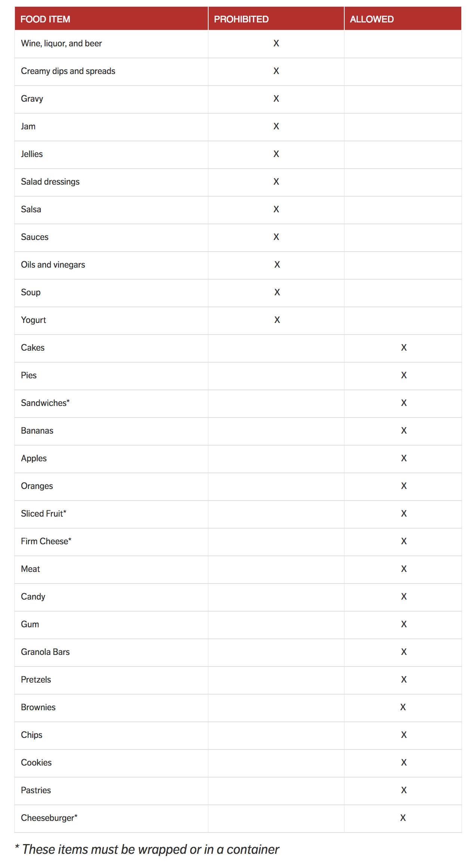Viewport: 474px width, 868px height.
Task: Click the X mark in the Bananas row
Action: (404, 431)
